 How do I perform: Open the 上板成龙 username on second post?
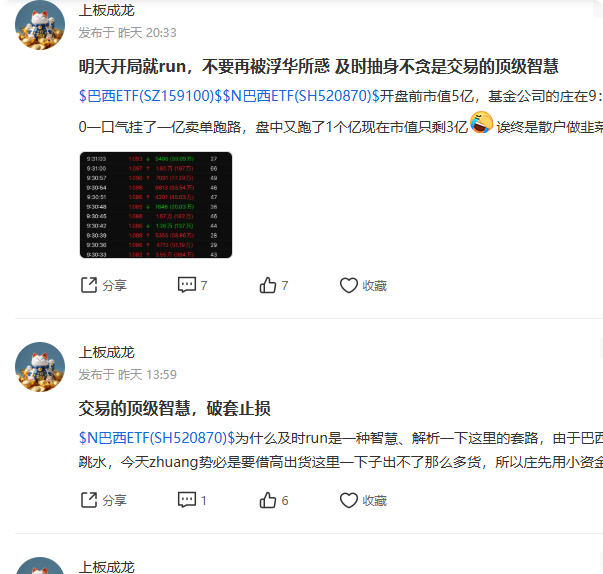[107, 352]
